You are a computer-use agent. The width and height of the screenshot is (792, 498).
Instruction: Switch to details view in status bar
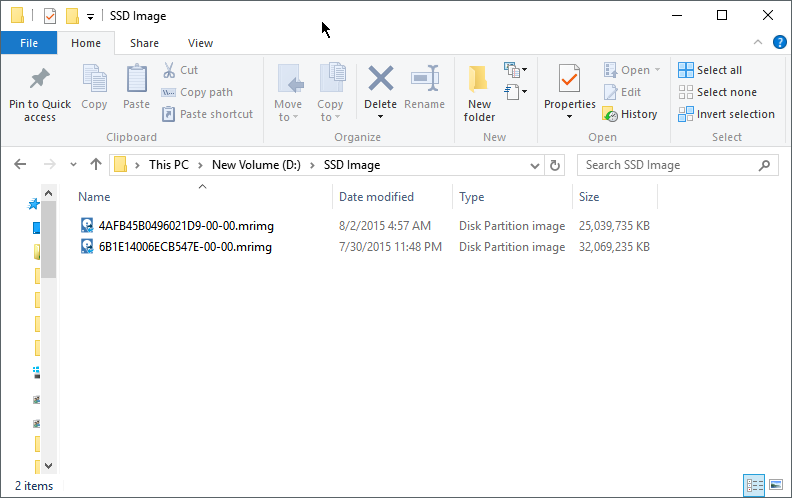pos(755,486)
